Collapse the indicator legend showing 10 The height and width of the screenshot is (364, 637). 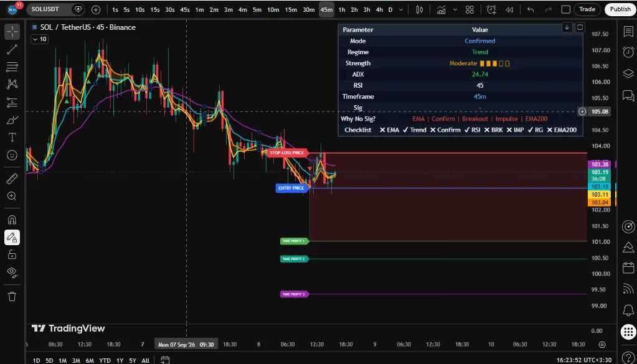40,39
